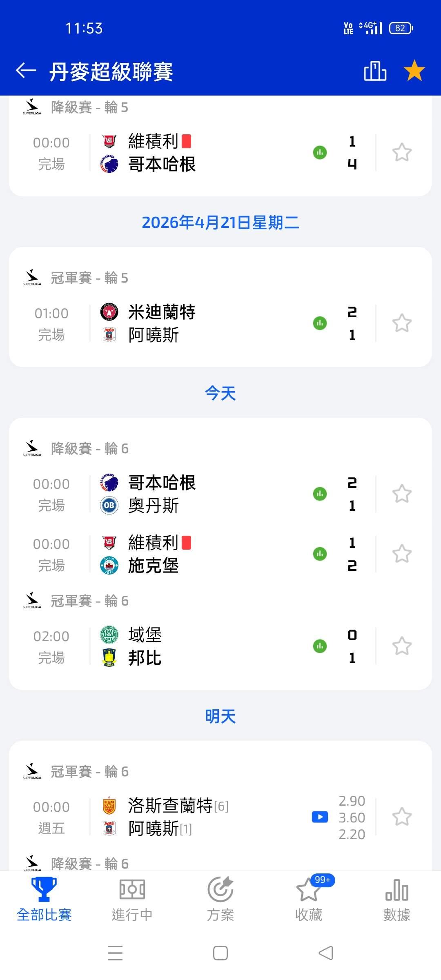This screenshot has width=441, height=980.
Task: Star the 哥本哈根 vs 奧丹斯 match
Action: (402, 494)
